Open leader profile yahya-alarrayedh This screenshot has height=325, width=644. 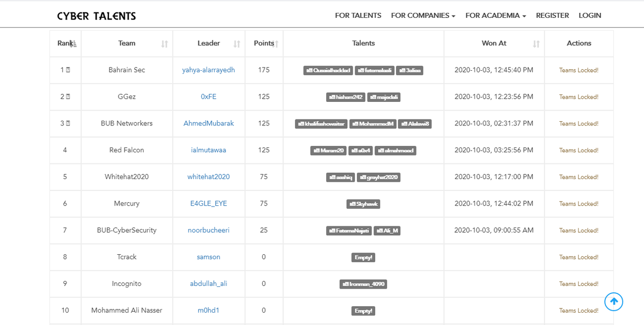click(209, 70)
